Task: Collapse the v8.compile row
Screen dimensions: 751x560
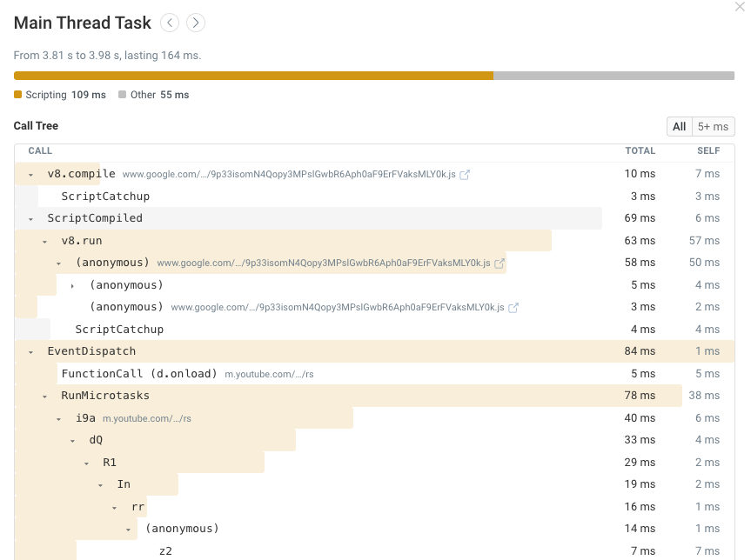Action: tap(30, 175)
